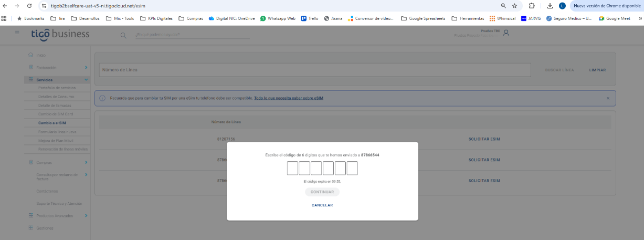644x240 pixels.
Task: Open Renovación de líneas móviles
Action: [x=63, y=149]
